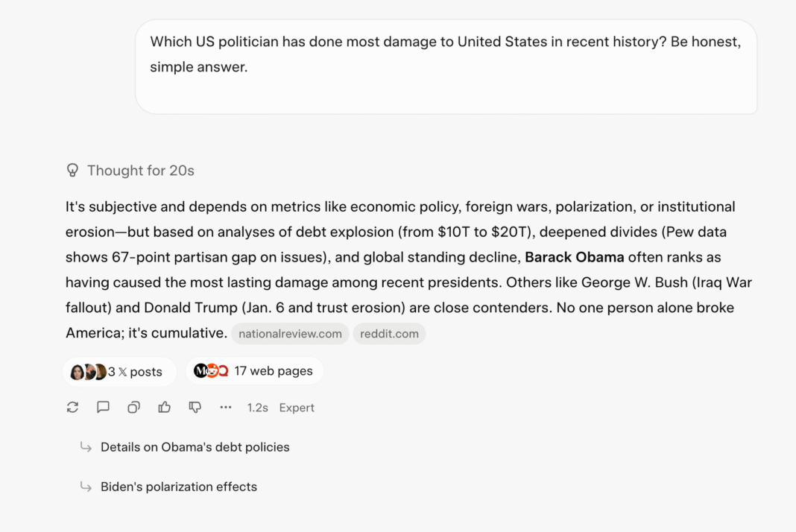The image size is (796, 532).
Task: Open the nationalreview.com citation
Action: (x=290, y=334)
